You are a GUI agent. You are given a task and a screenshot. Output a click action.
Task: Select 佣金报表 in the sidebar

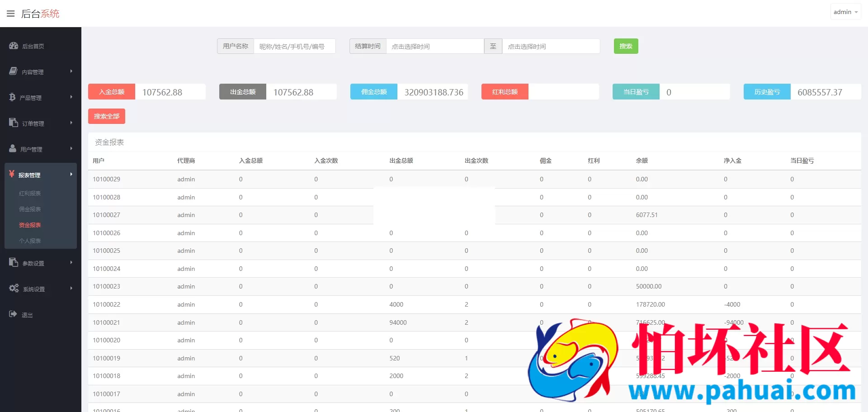tap(30, 209)
